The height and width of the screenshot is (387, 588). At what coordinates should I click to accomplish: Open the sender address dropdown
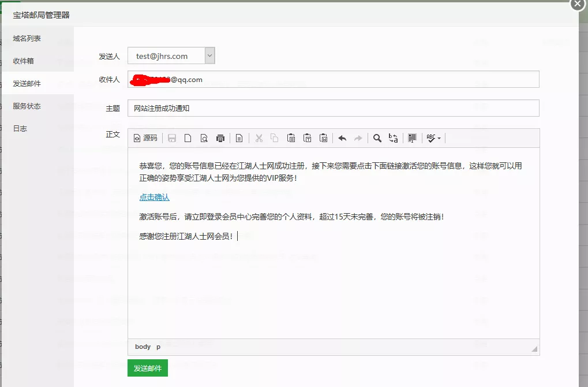[209, 55]
